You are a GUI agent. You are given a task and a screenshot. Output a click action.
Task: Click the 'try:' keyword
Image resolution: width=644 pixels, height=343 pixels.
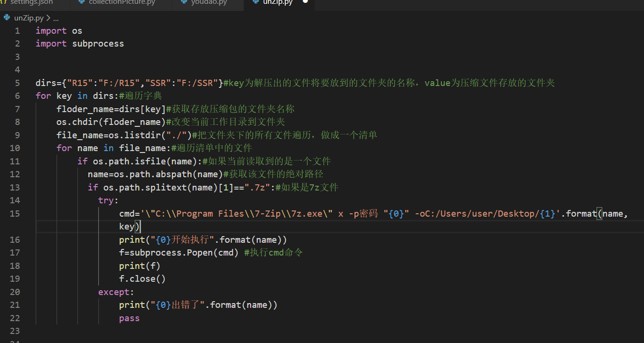[109, 200]
